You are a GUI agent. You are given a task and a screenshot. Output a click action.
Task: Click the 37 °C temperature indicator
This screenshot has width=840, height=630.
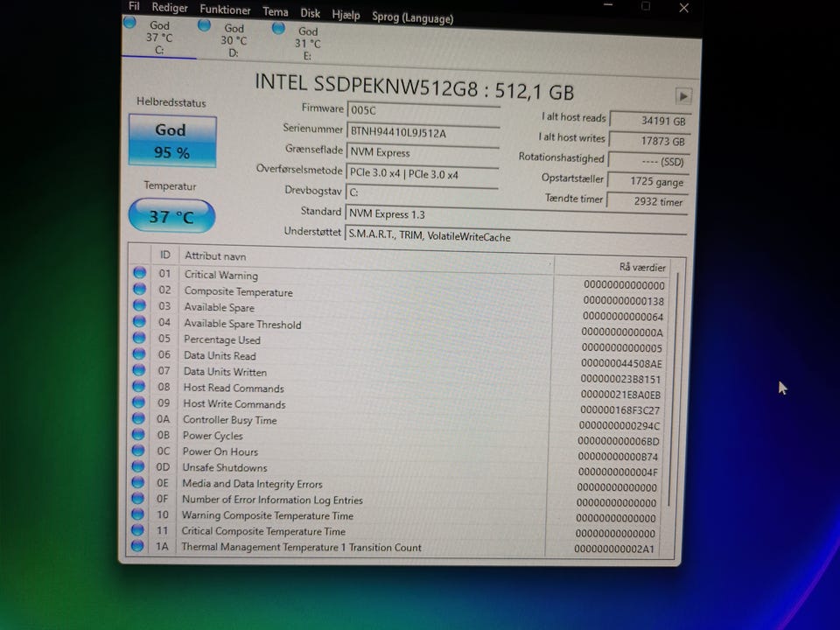(x=171, y=216)
